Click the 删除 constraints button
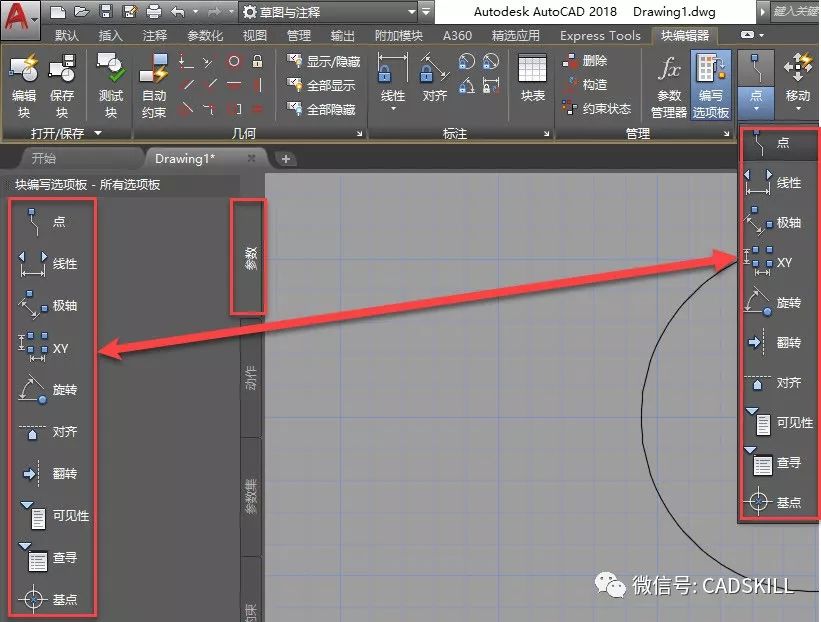Viewport: 821px width, 622px height. pos(585,61)
